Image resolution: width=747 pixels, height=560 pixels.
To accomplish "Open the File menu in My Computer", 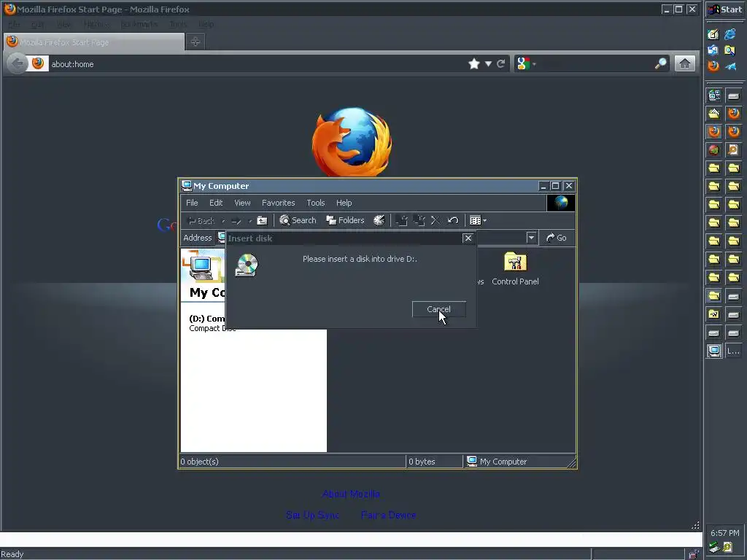I will (x=192, y=203).
